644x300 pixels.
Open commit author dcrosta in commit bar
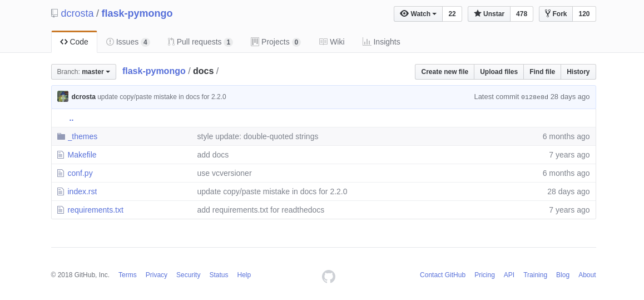tap(83, 97)
